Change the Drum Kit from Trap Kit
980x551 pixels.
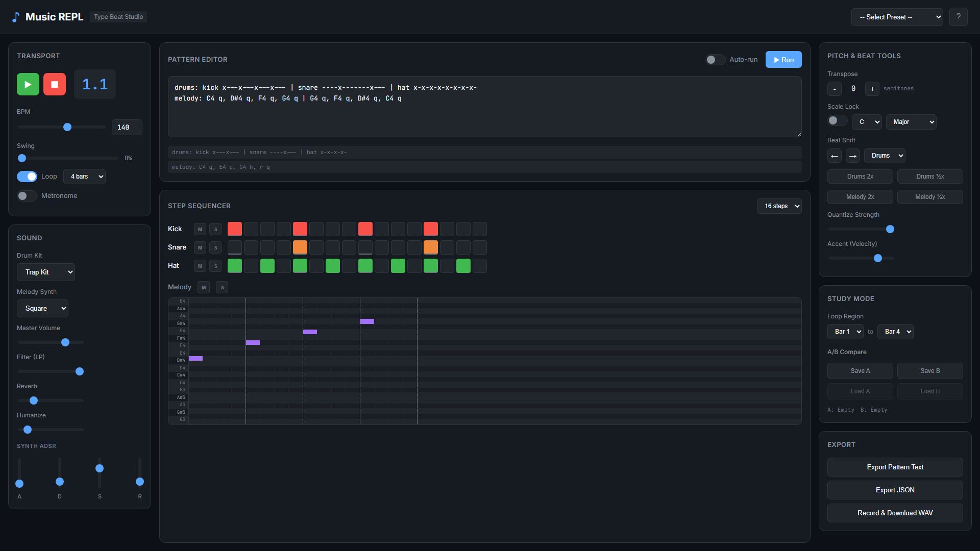[45, 272]
